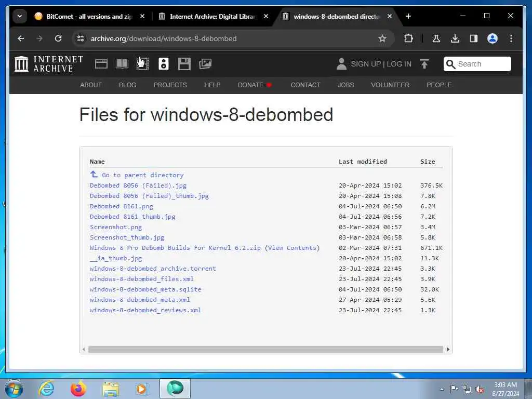Open windows-8-debombed_meta.sqlite link
Image resolution: width=532 pixels, height=399 pixels.
(x=145, y=289)
